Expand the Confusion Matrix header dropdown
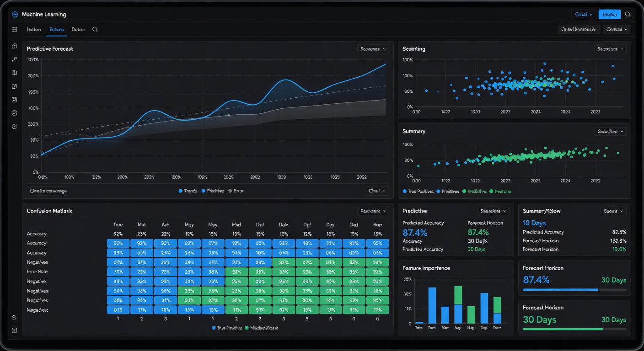Image resolution: width=644 pixels, height=351 pixels. tap(373, 211)
